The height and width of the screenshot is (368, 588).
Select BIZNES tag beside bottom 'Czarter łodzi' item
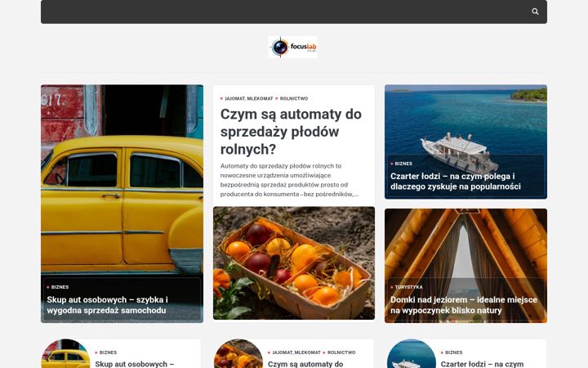pos(454,352)
